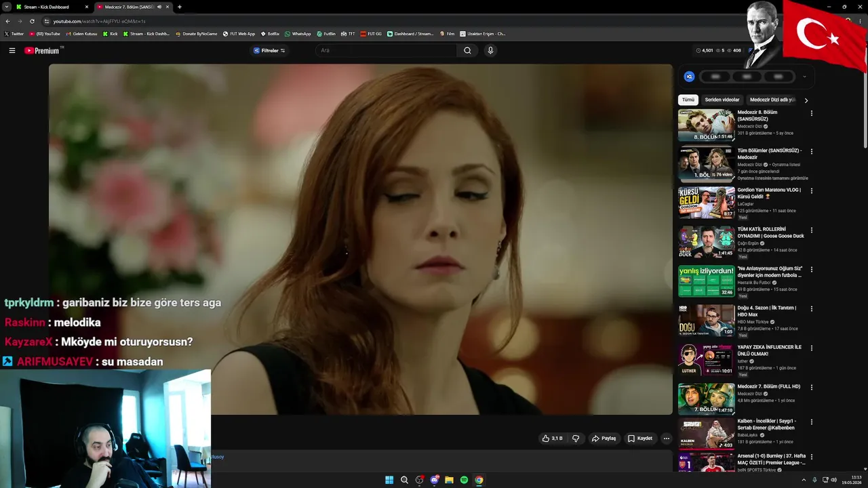This screenshot has height=488, width=868.
Task: Open more actions menu beside Kaydet
Action: point(666,439)
